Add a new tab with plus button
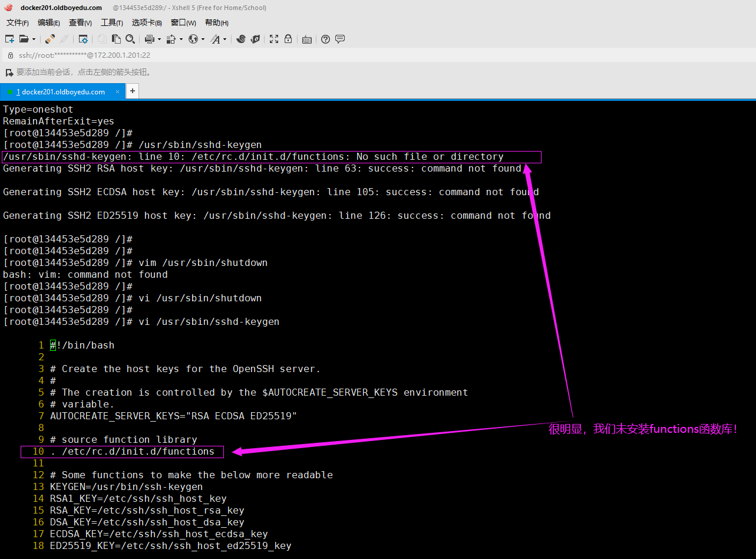 (133, 91)
